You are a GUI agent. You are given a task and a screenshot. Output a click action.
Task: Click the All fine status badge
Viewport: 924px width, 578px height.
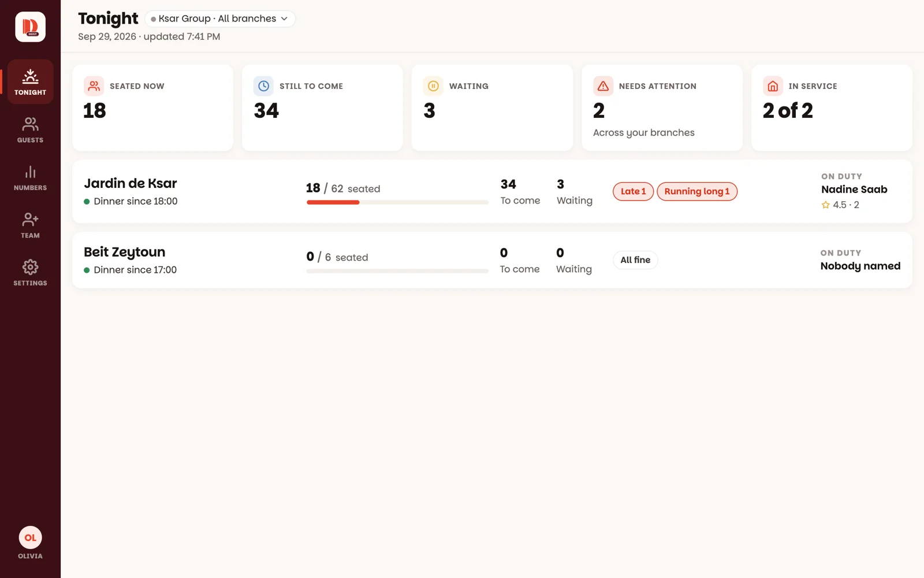tap(635, 260)
